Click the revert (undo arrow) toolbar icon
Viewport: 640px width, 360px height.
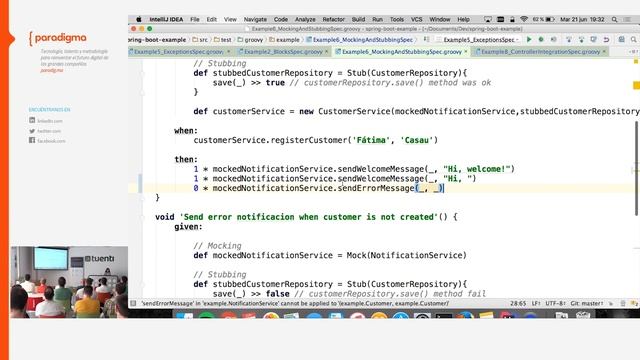coord(607,40)
